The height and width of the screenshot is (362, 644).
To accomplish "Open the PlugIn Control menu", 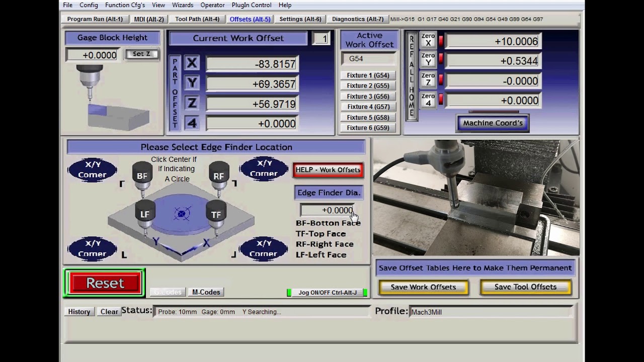I will pos(252,5).
